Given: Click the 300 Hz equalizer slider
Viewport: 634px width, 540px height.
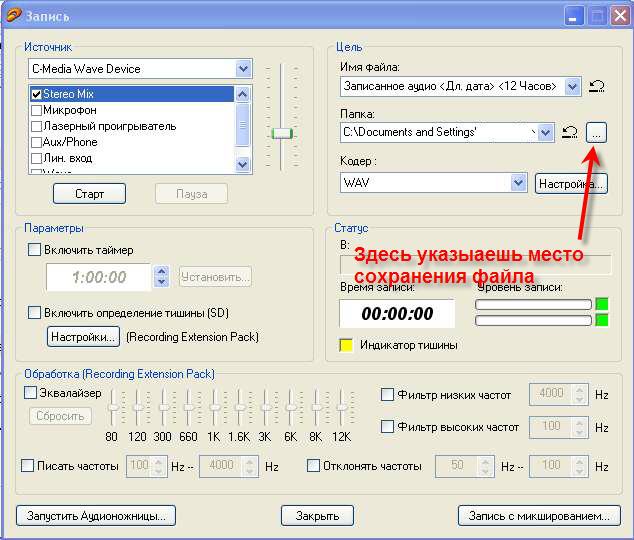Looking at the screenshot, I should [163, 407].
